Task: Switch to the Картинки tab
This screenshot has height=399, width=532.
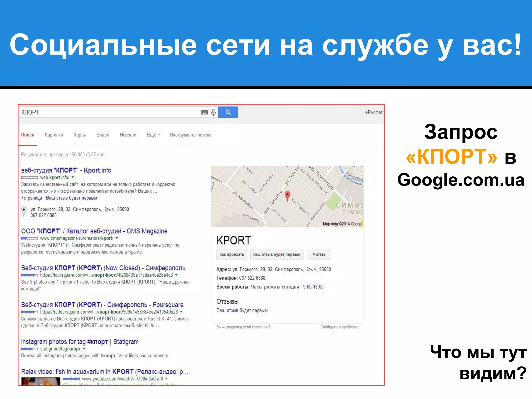Action: [x=54, y=135]
